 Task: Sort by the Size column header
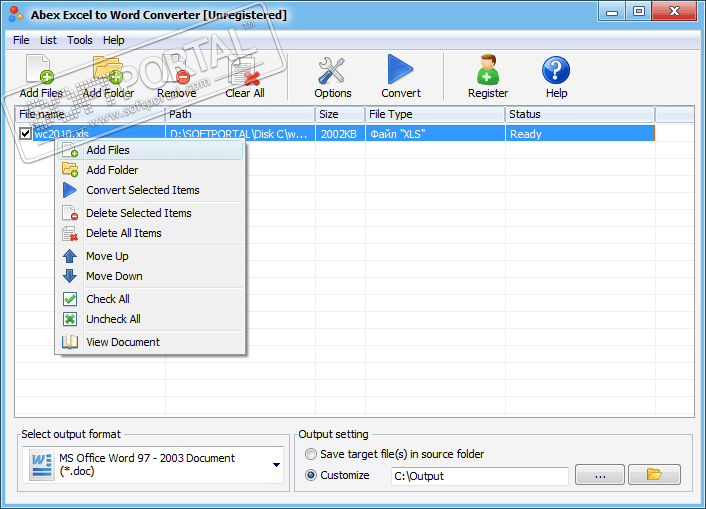point(340,114)
